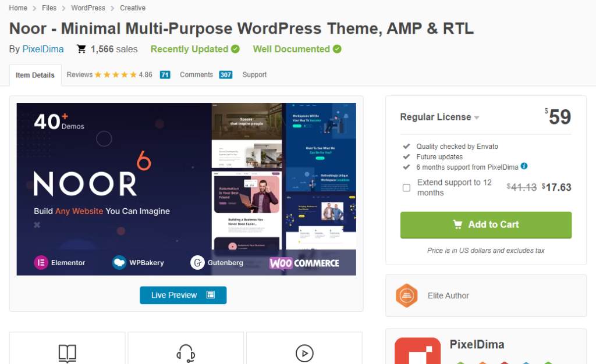The height and width of the screenshot is (364, 596).
Task: Open PixelDima author link under title
Action: (43, 49)
